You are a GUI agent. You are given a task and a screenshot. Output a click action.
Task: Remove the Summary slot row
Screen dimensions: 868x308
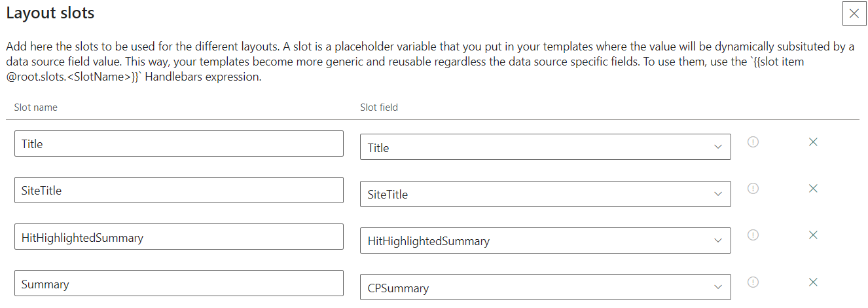coord(813,282)
